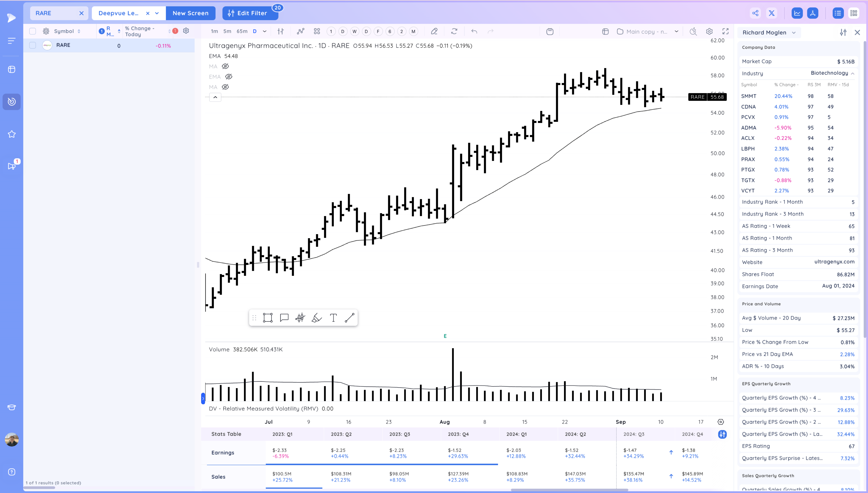This screenshot has height=493, width=868.
Task: Open the watchlist star in sidebar
Action: tap(12, 134)
